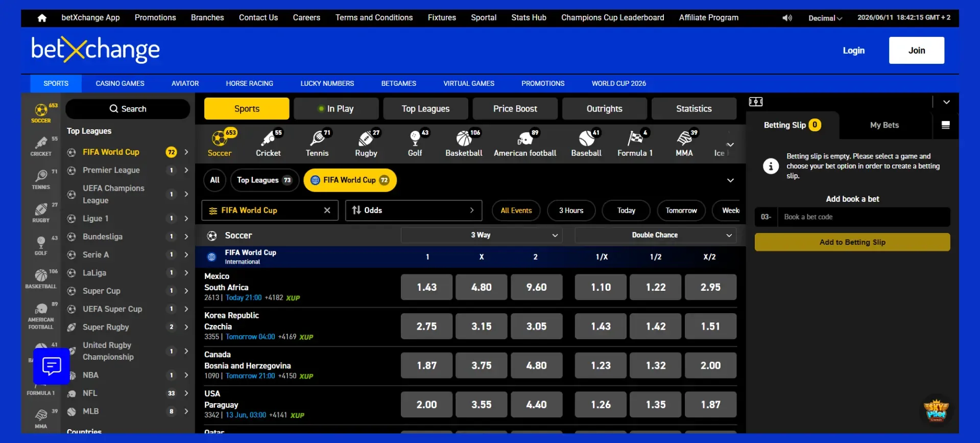
Task: Open the Odds sorting dropdown
Action: pos(414,211)
